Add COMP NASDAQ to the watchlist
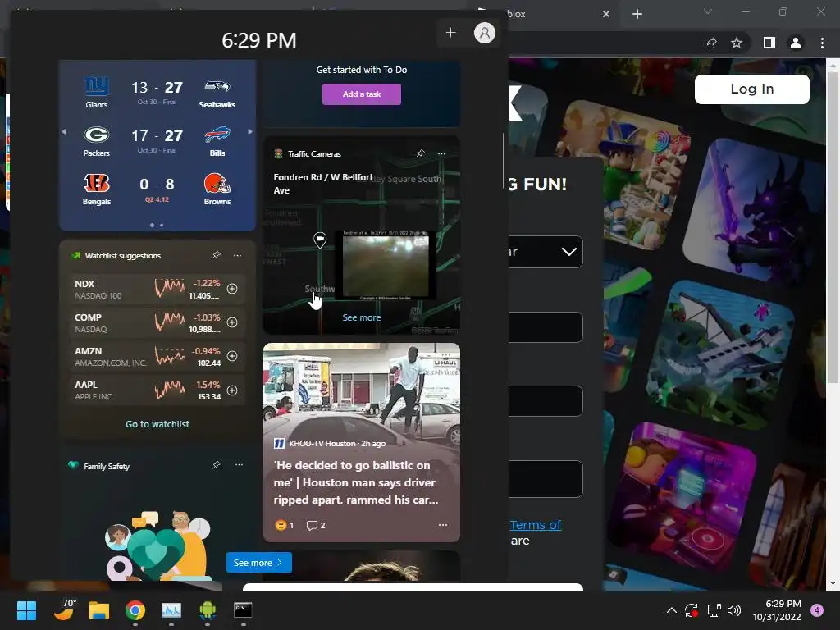The height and width of the screenshot is (630, 840). (x=232, y=322)
